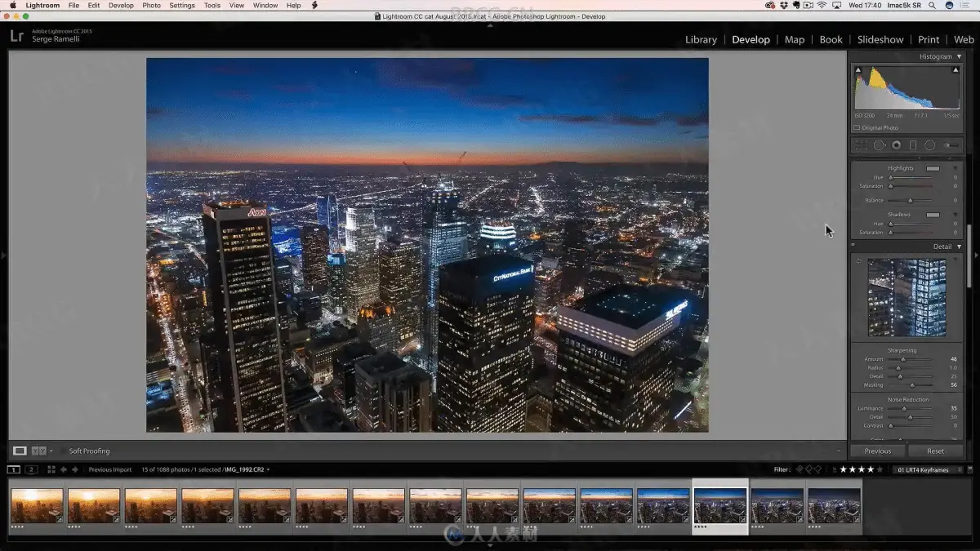Collapse the Histogram panel
Image resolution: width=980 pixels, height=551 pixels.
[x=959, y=56]
